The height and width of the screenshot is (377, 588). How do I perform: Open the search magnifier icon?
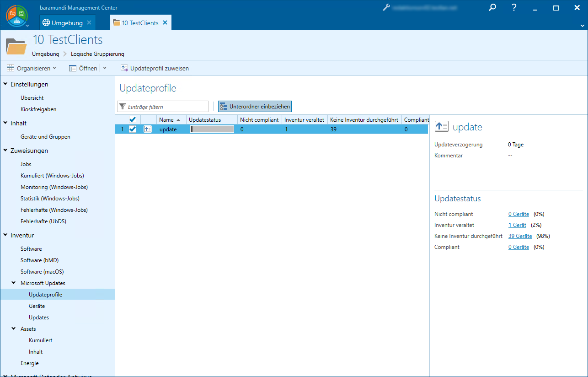click(492, 8)
